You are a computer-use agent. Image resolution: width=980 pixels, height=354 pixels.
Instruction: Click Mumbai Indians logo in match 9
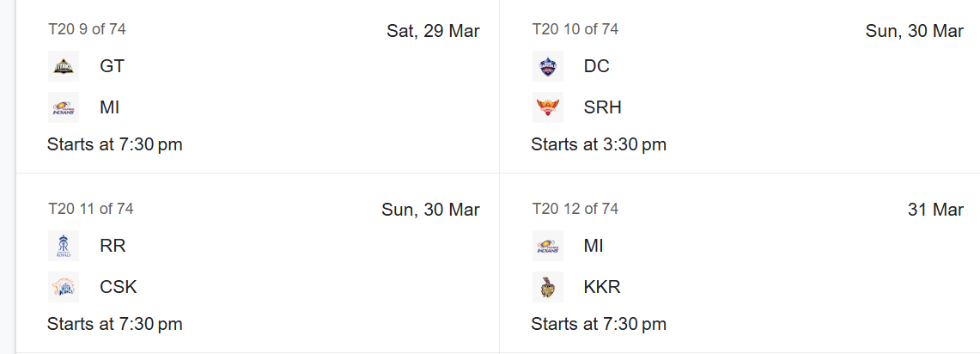[x=64, y=107]
